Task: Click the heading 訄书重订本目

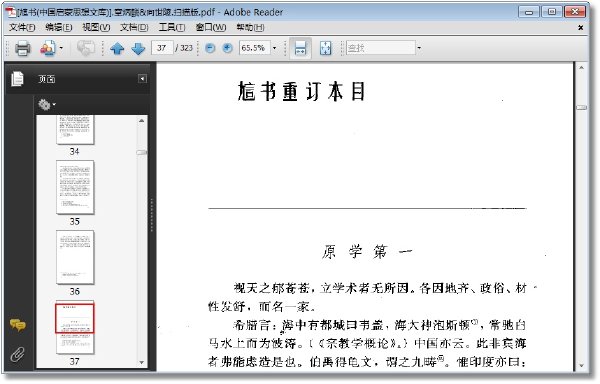Action: [302, 92]
